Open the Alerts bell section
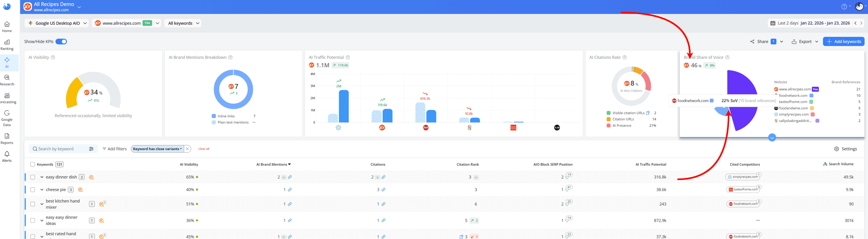The height and width of the screenshot is (239, 868). [x=7, y=157]
